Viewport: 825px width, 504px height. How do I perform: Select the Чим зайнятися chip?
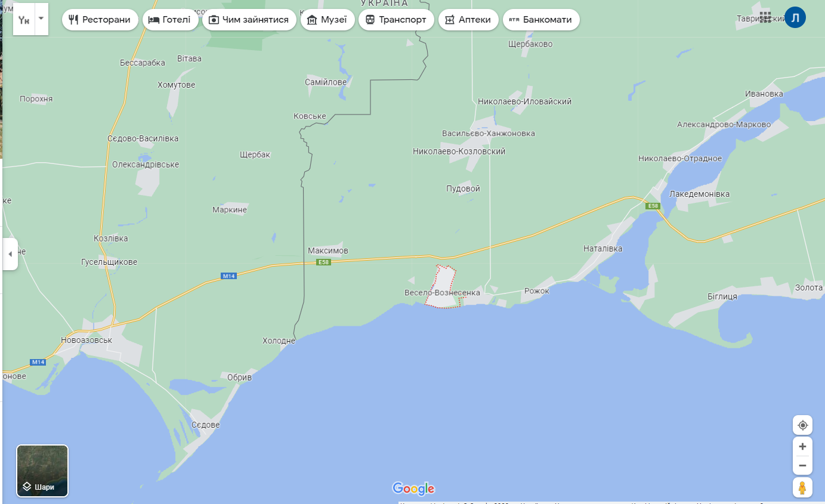click(249, 20)
